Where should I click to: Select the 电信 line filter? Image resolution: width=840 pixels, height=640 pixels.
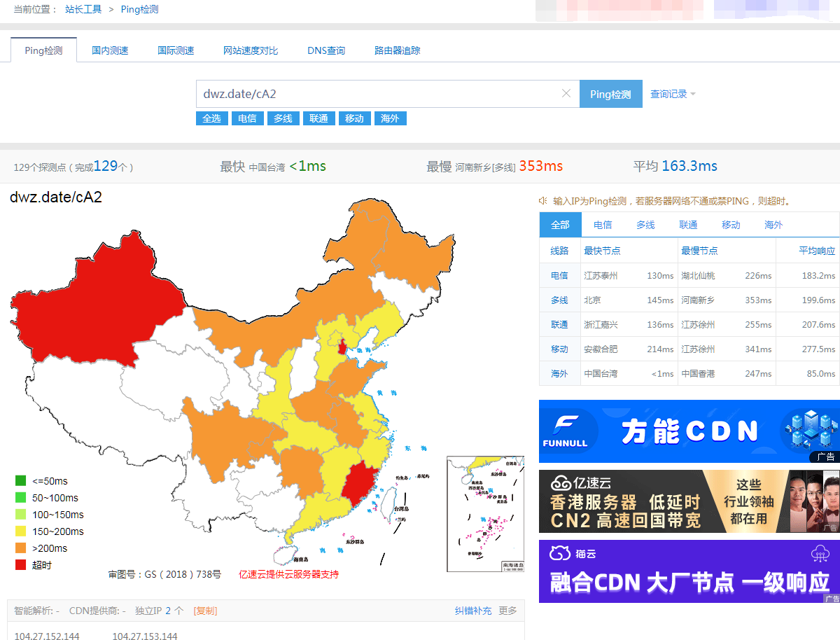[x=247, y=118]
